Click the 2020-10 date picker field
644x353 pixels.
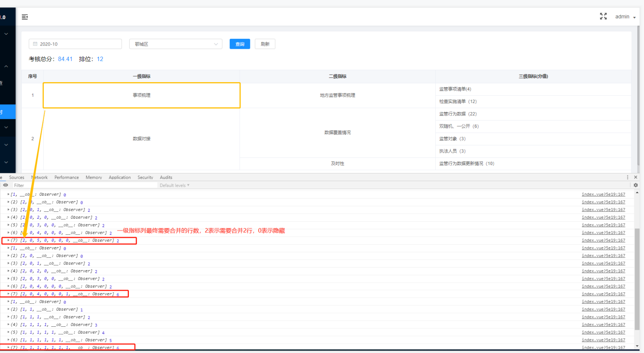[x=75, y=44]
